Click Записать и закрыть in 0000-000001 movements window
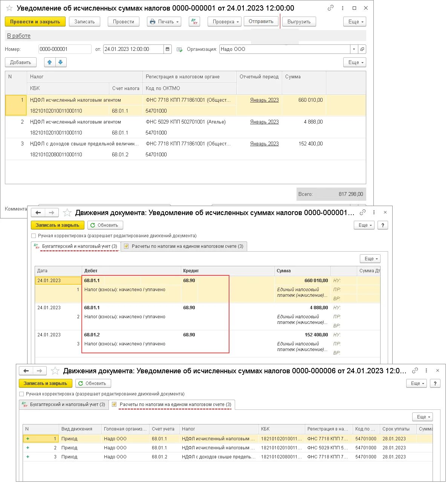 coord(58,225)
